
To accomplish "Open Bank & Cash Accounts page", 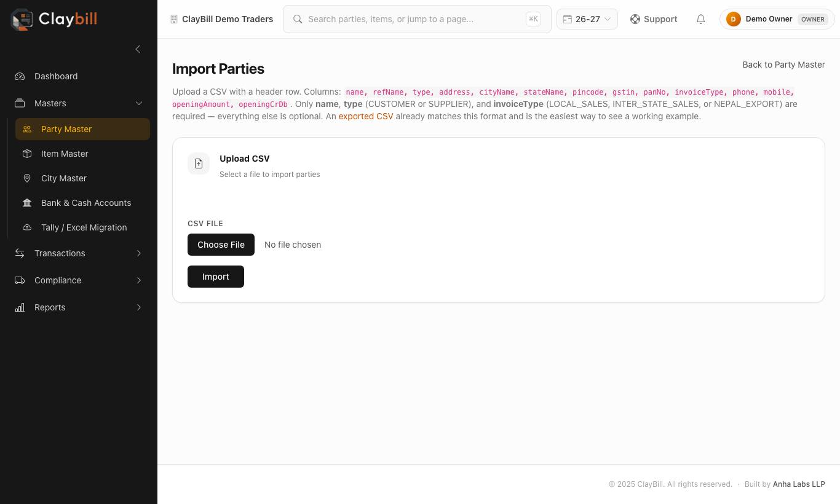I will tap(82, 203).
